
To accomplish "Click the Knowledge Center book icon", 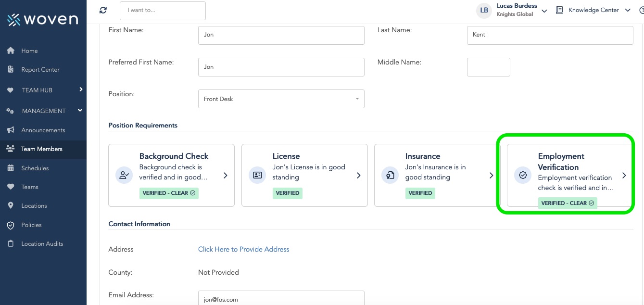I will 559,10.
